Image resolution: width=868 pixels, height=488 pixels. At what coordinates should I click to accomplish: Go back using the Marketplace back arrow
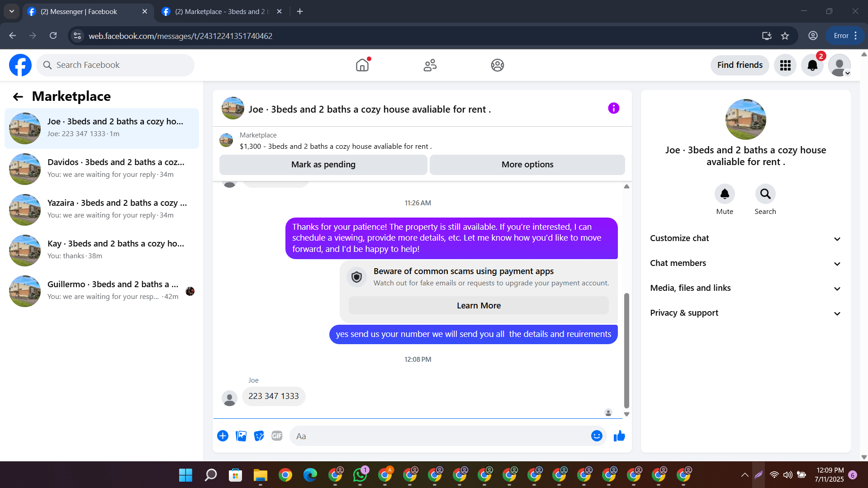[x=18, y=96]
